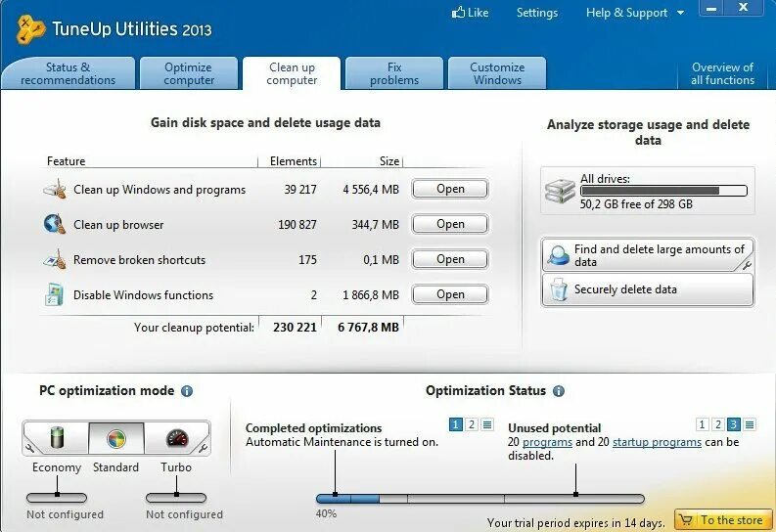Switch to Status & recommendations tab
Viewport: 776px width, 532px height.
(x=68, y=73)
